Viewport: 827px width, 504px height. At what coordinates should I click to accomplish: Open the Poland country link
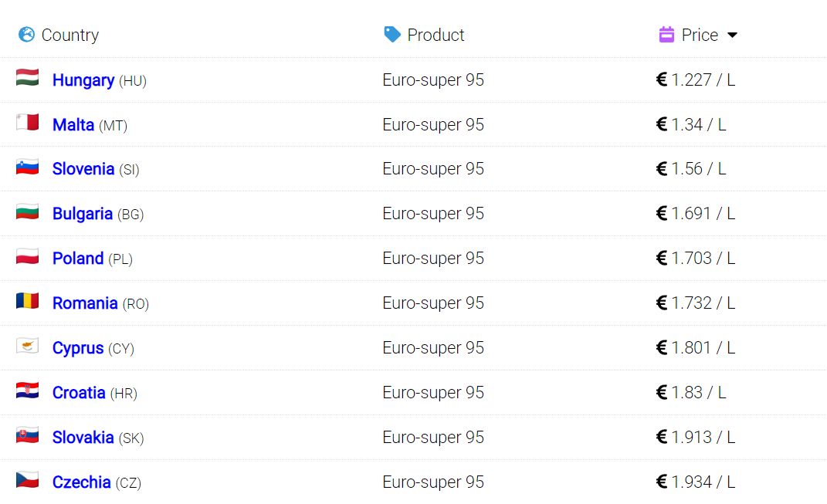78,259
